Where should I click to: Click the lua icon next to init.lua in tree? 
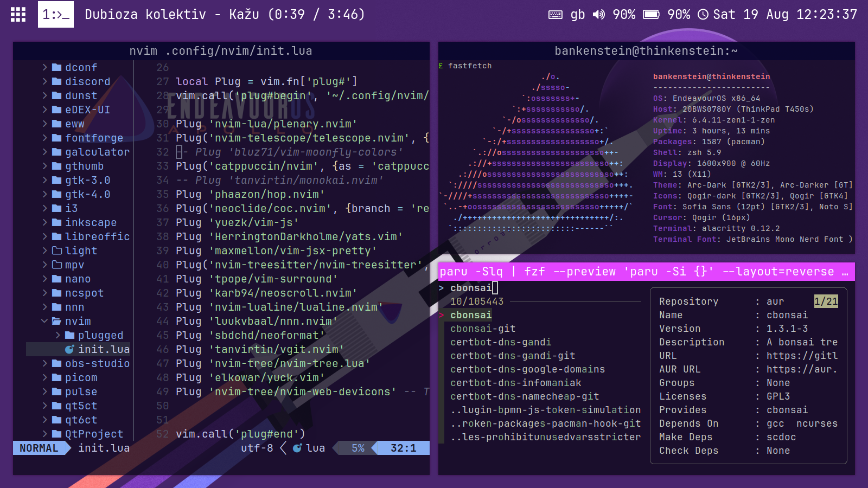click(69, 349)
